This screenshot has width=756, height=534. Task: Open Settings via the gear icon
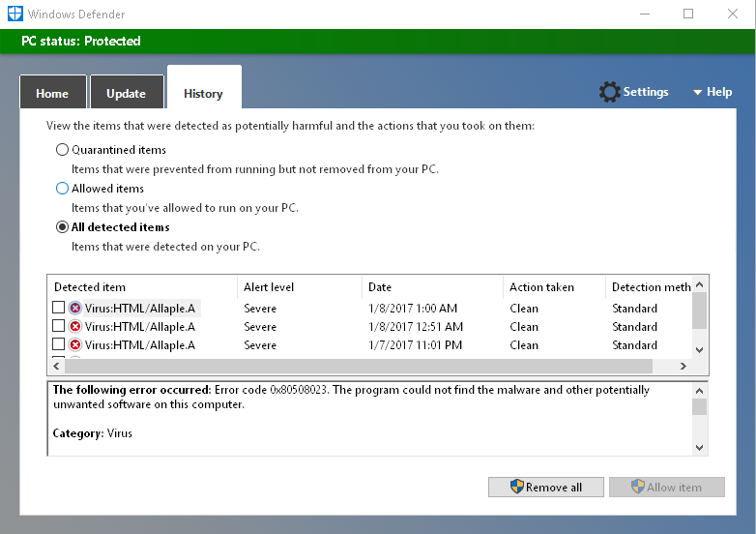point(609,92)
